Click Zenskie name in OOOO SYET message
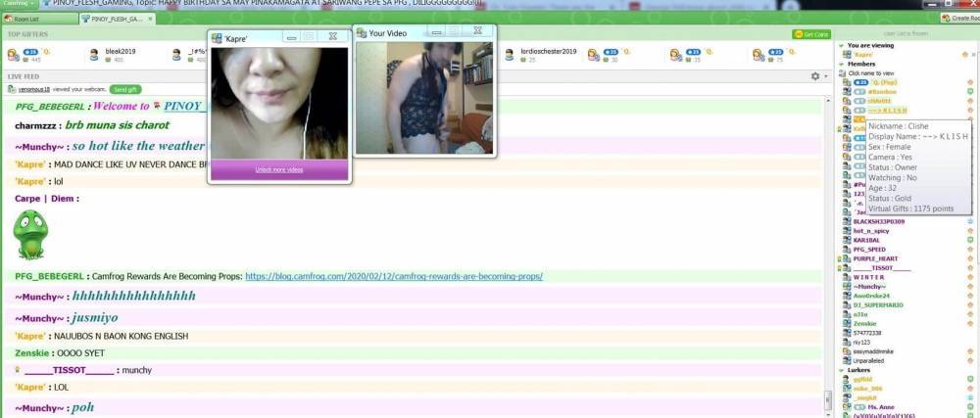 tap(34, 353)
